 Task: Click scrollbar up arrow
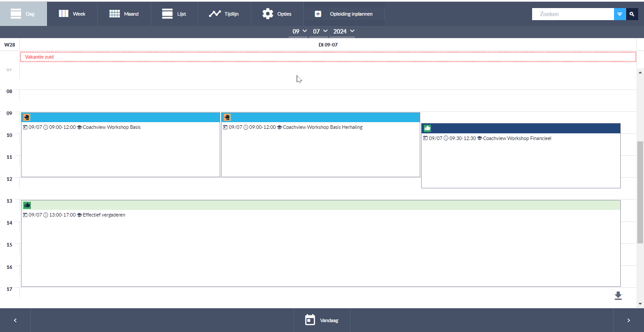pos(640,72)
